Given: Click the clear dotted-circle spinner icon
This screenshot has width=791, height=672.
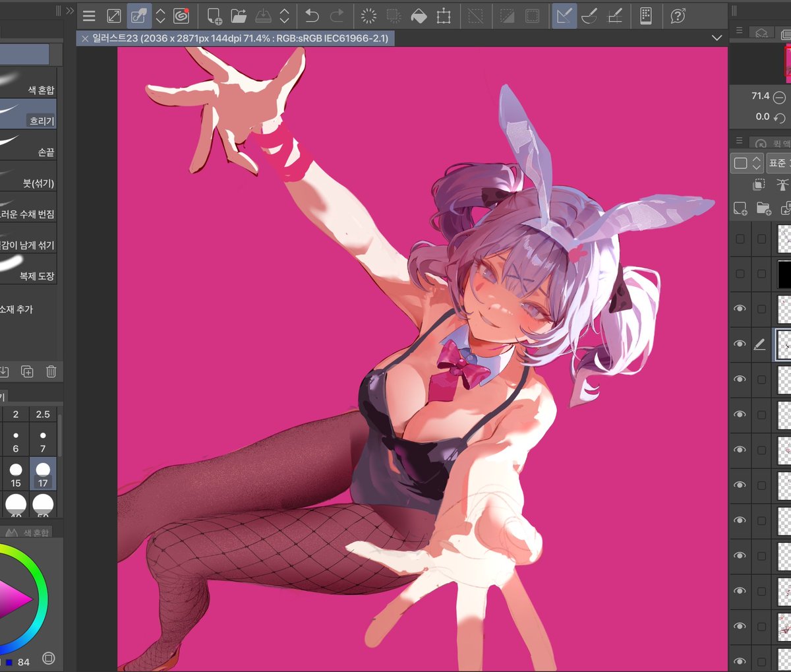Looking at the screenshot, I should click(369, 16).
